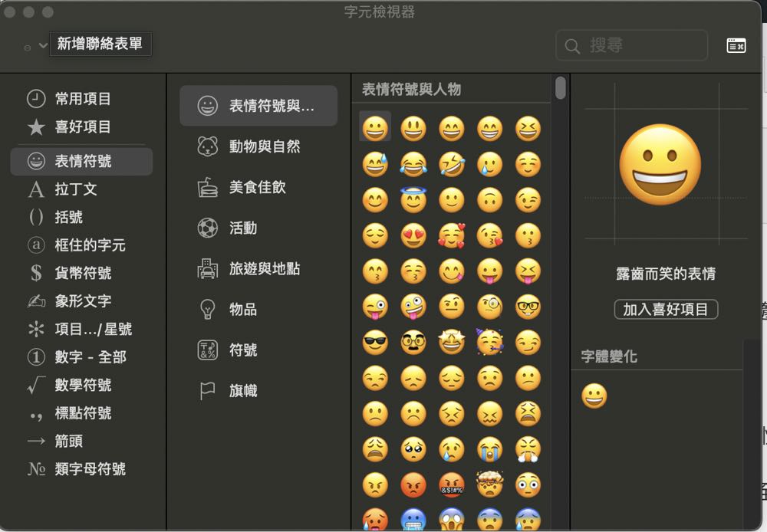
Task: Pick the grinning face with sweat emoji
Action: (375, 164)
